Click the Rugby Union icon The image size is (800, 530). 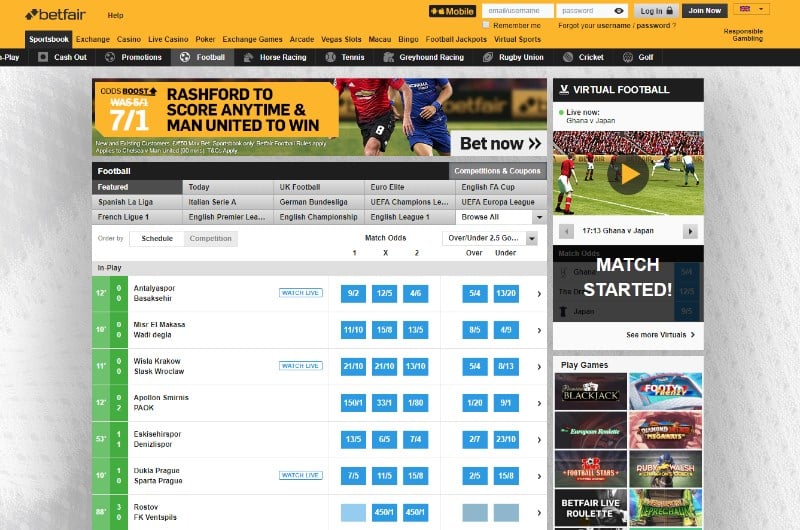tap(488, 57)
